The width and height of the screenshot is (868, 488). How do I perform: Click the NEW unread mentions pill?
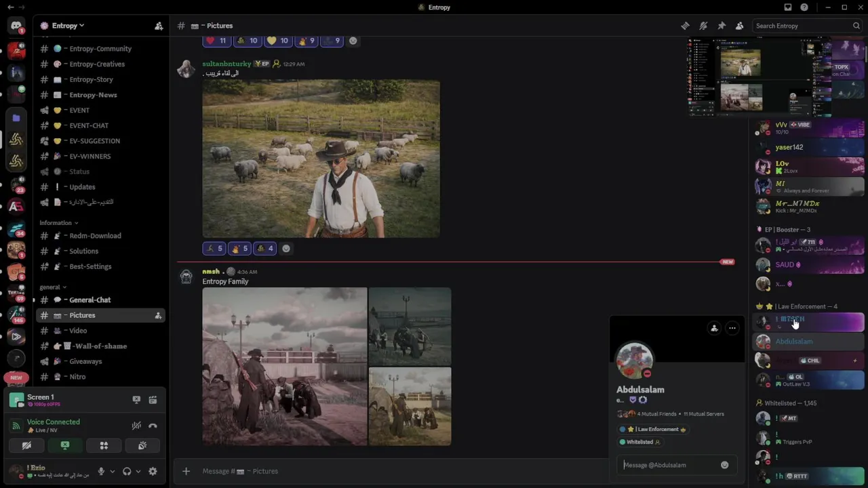point(16,378)
